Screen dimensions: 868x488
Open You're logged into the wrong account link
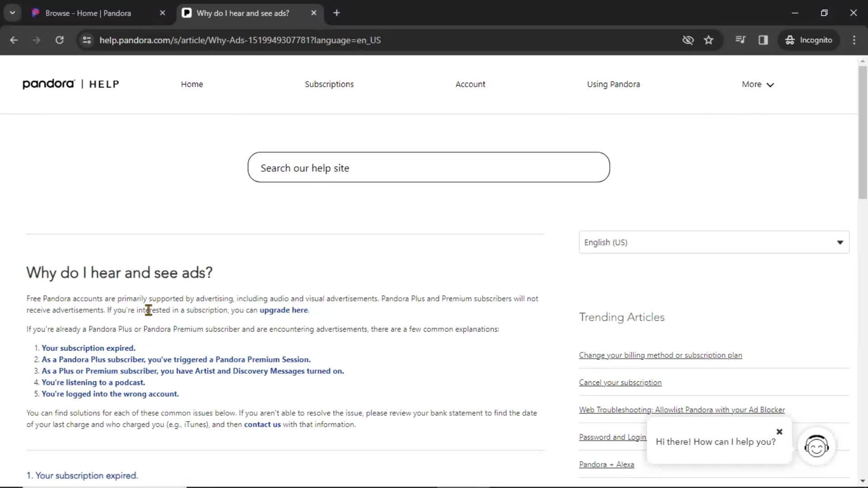click(110, 394)
